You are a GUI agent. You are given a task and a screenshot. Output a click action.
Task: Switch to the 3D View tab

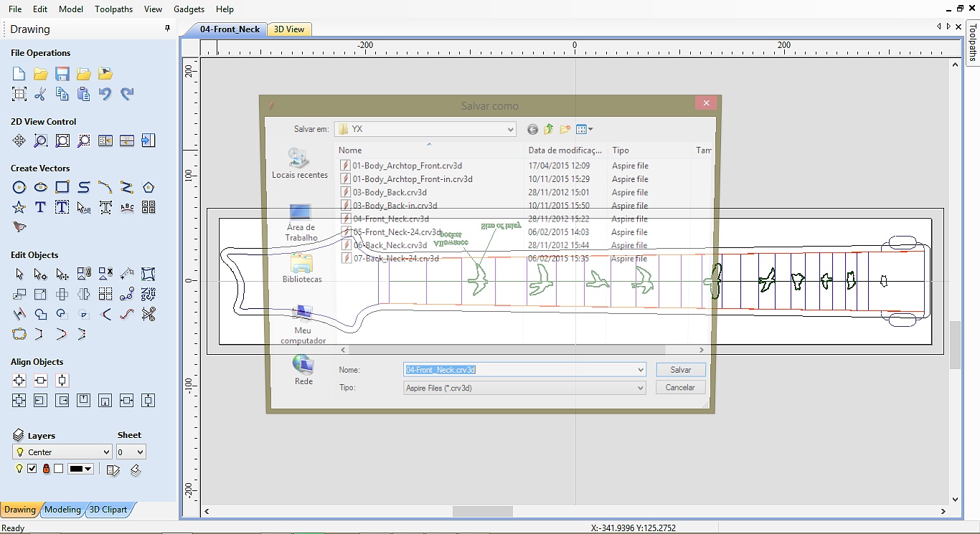pos(289,29)
